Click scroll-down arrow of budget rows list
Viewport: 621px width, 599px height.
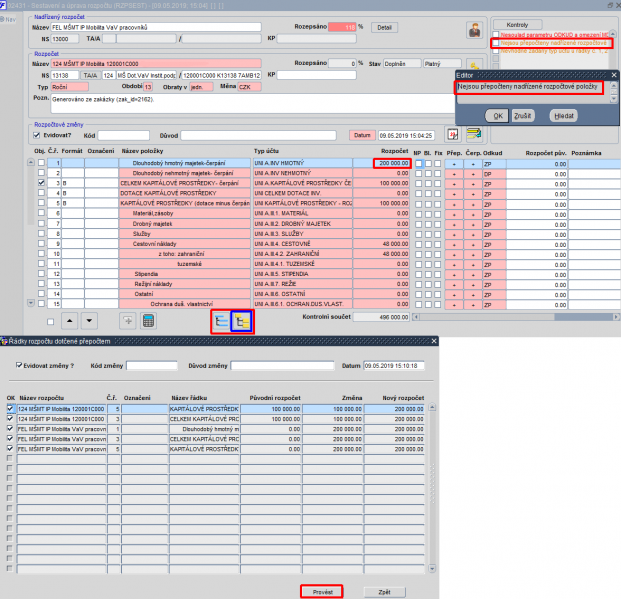pos(31,303)
